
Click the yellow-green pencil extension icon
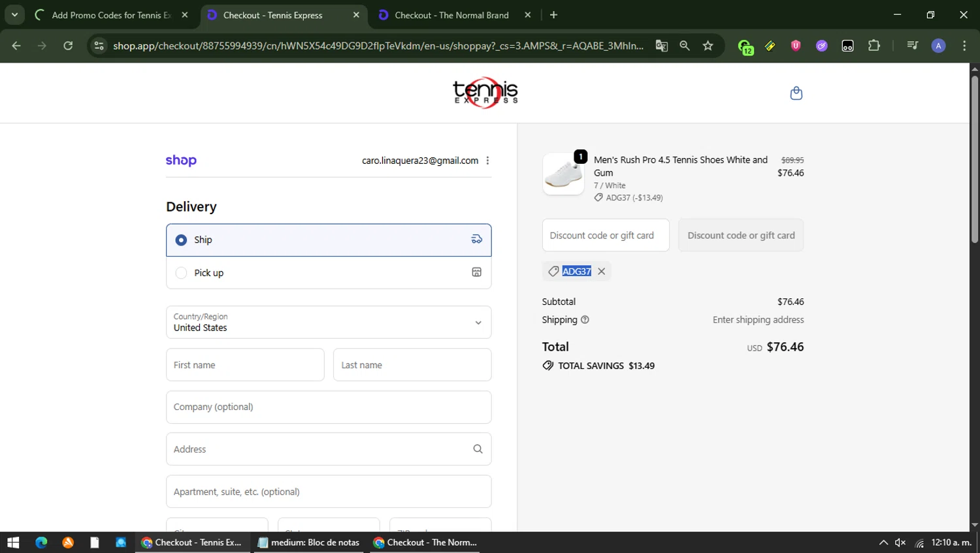coord(770,46)
